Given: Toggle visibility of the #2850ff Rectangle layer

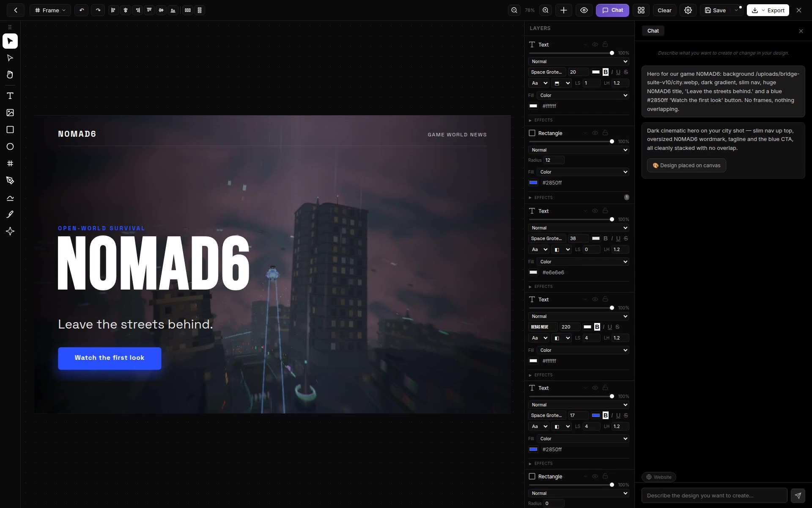Looking at the screenshot, I should point(595,133).
